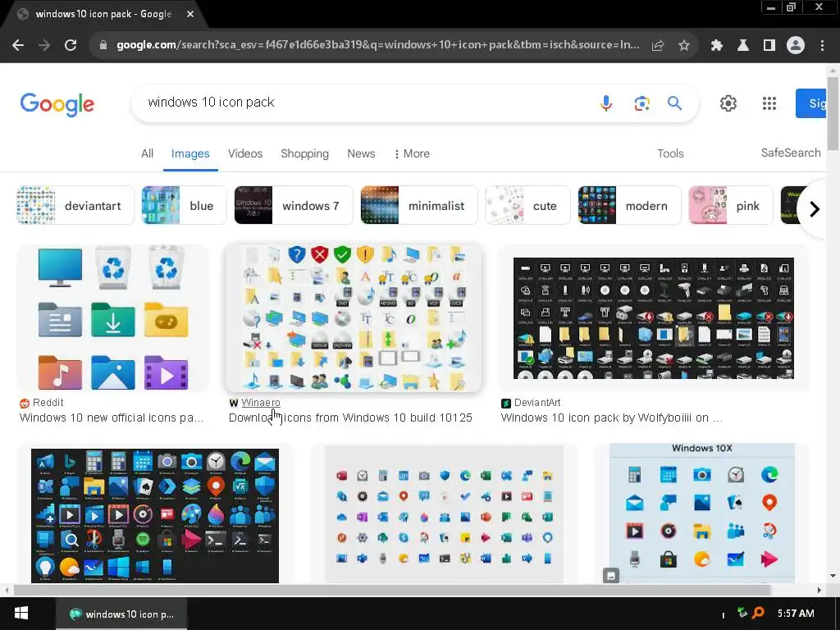Toggle the browser side panel
Screen dimensions: 840x630
coord(769,46)
